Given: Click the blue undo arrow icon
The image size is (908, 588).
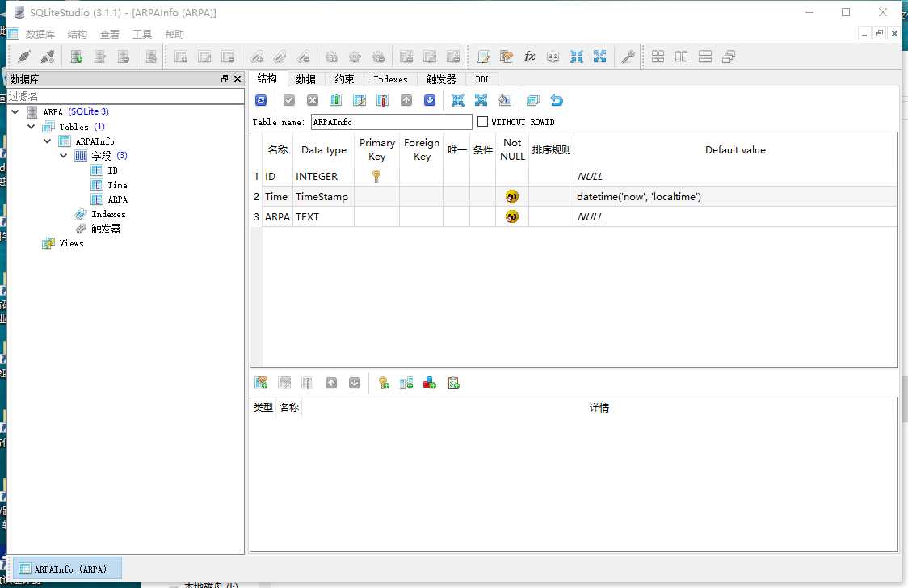Looking at the screenshot, I should click(557, 100).
